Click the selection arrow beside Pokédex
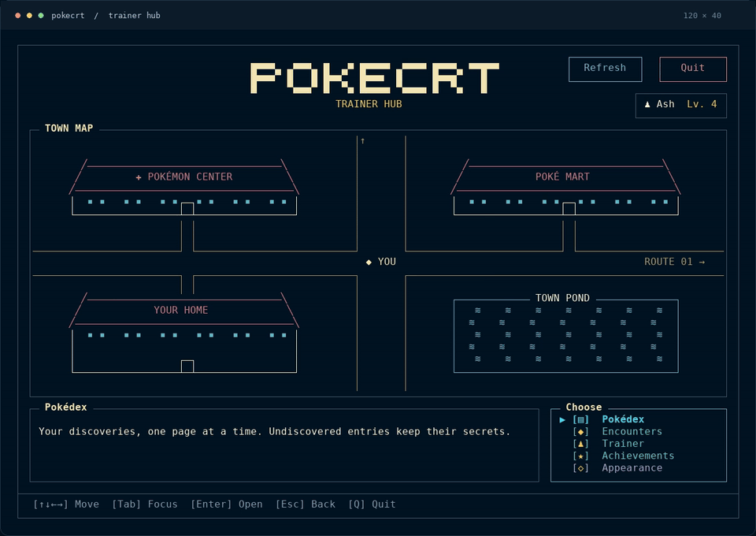 tap(562, 419)
